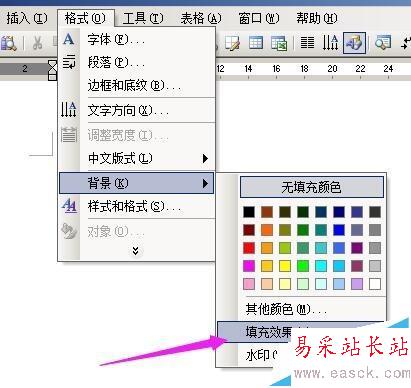The height and width of the screenshot is (388, 411).
Task: Open the Window (窗口) menu
Action: (x=259, y=18)
